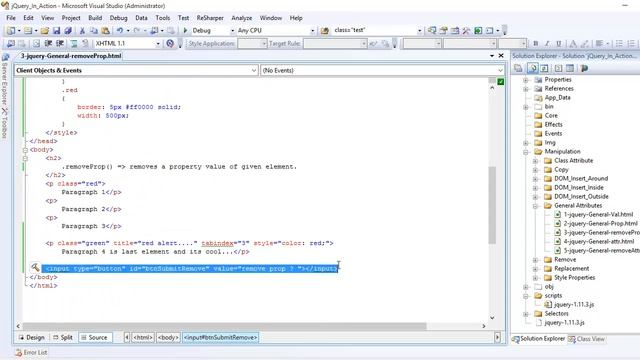This screenshot has height=360, width=640.
Task: Collapse the General Attributes folder node
Action: point(535,206)
